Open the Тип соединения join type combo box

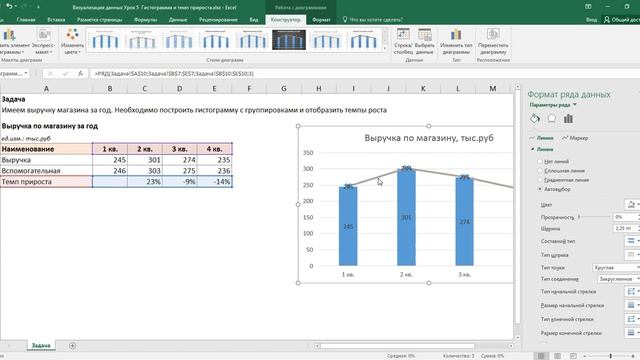[x=618, y=279]
